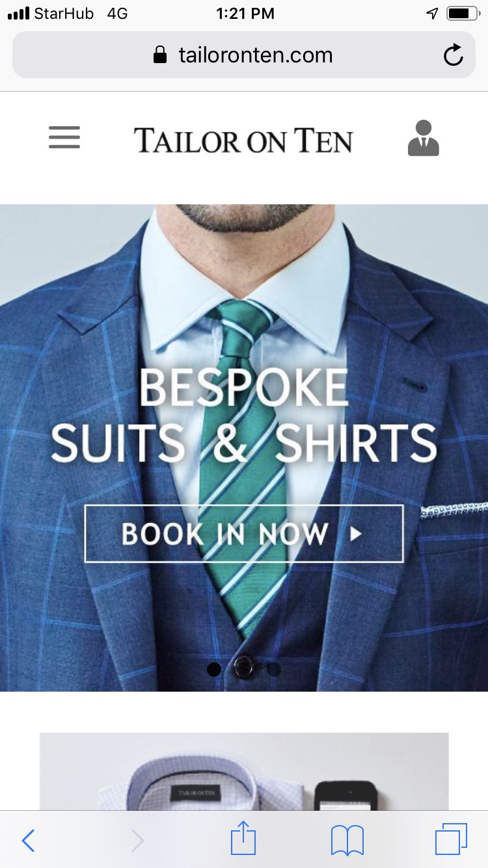488x868 pixels.
Task: Open the hamburger navigation menu
Action: (64, 137)
